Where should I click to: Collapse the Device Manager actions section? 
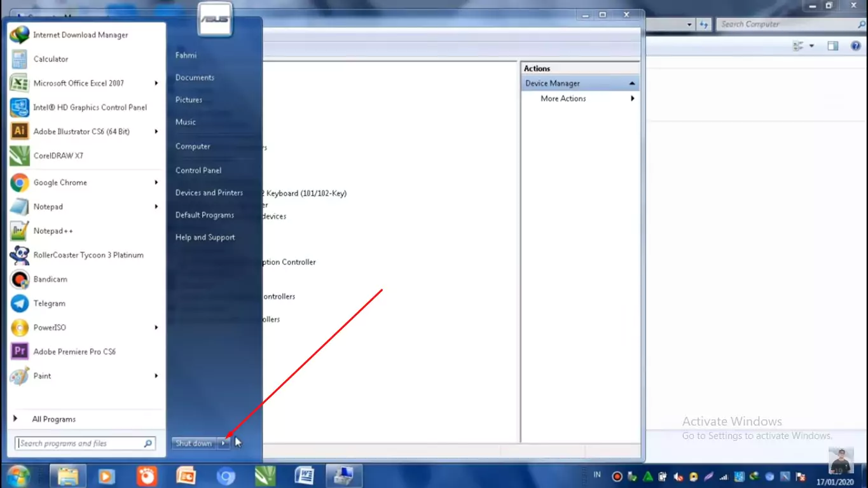click(x=632, y=83)
